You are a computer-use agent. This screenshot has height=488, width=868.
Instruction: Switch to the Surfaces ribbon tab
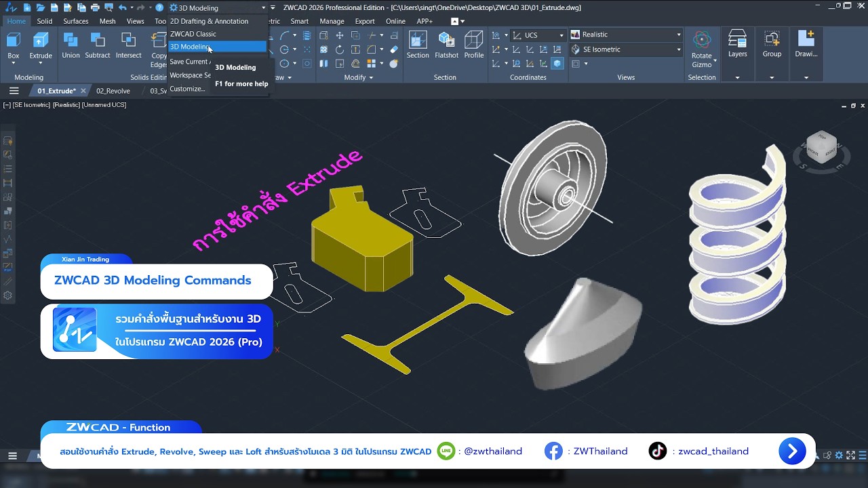click(76, 21)
